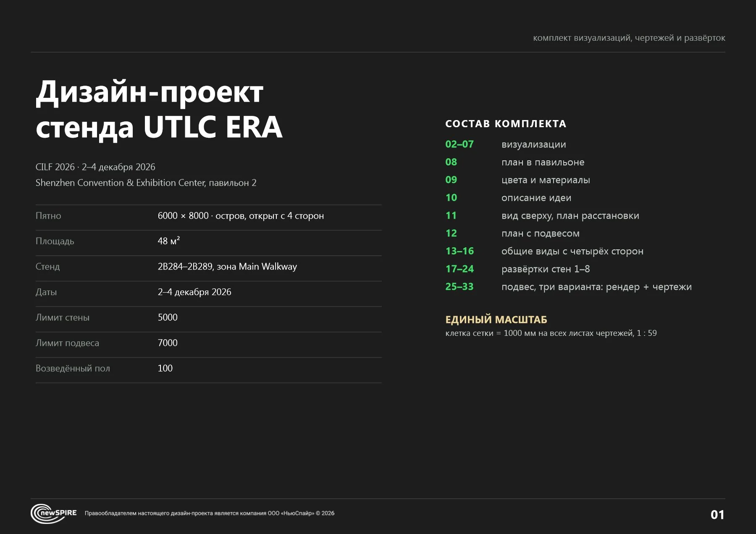The image size is (756, 534).
Task: Click the 'описание идеи' entry
Action: (536, 198)
